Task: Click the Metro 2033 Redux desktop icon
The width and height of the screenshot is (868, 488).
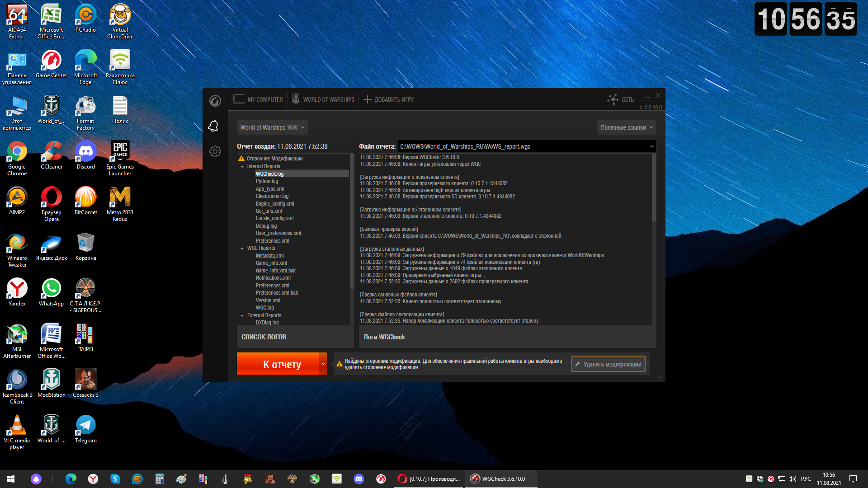Action: (120, 204)
